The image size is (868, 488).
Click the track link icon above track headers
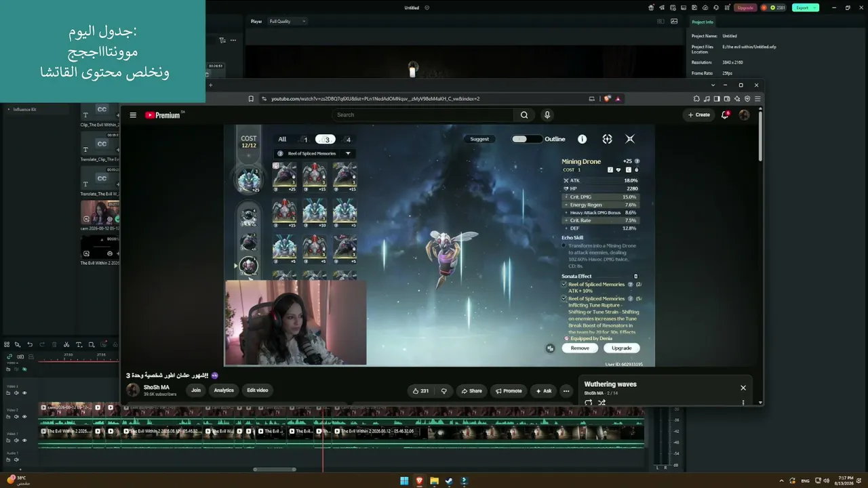(x=9, y=357)
